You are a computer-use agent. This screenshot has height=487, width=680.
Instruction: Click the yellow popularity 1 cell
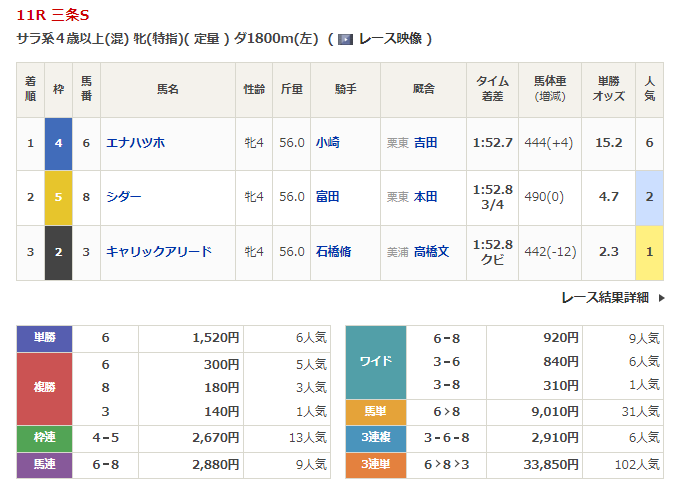pyautogui.click(x=649, y=251)
